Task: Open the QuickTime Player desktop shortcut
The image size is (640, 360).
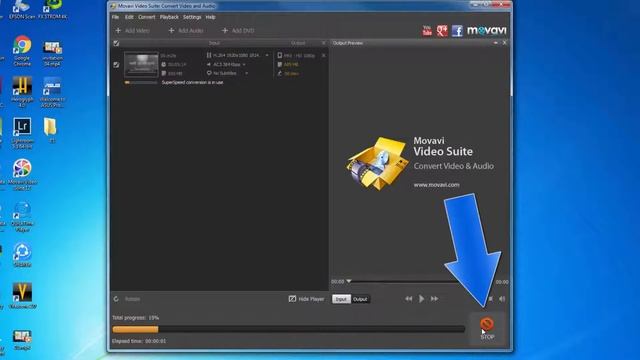Action: [22, 217]
